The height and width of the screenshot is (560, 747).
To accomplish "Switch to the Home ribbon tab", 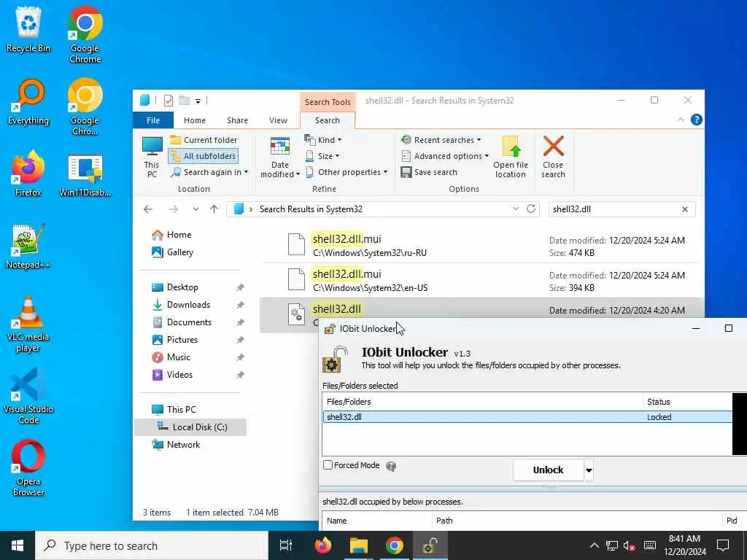I will pyautogui.click(x=195, y=120).
